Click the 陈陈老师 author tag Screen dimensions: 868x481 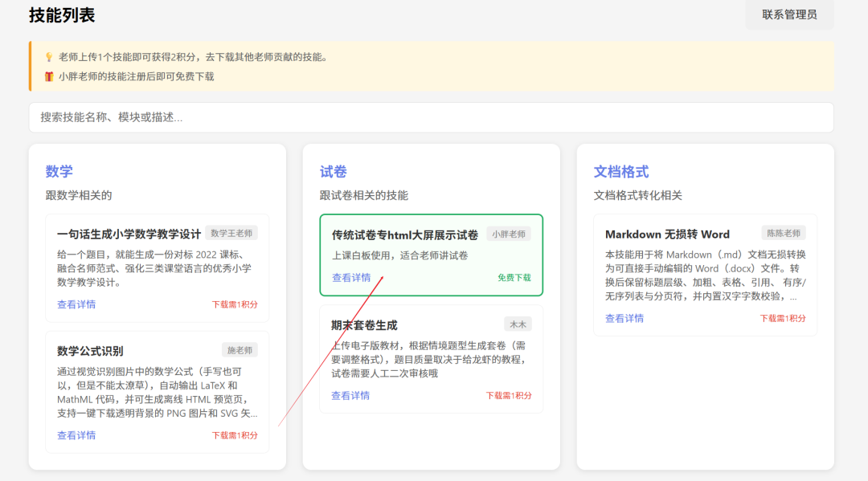(x=784, y=234)
